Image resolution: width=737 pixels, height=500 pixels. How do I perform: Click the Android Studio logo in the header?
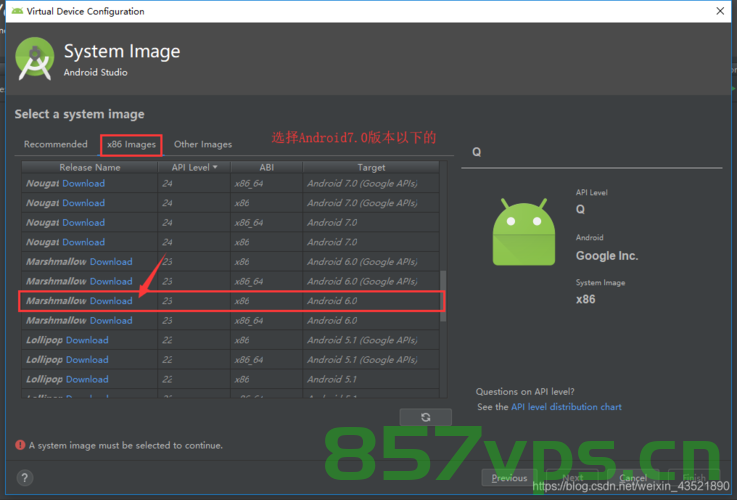[x=35, y=59]
